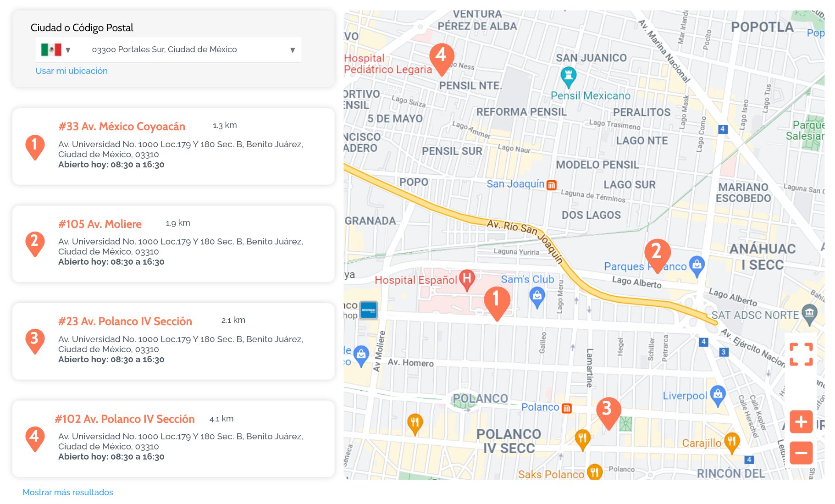Image resolution: width=835 pixels, height=504 pixels.
Task: Click list pin 2 beside Av. Moliere
Action: [35, 244]
